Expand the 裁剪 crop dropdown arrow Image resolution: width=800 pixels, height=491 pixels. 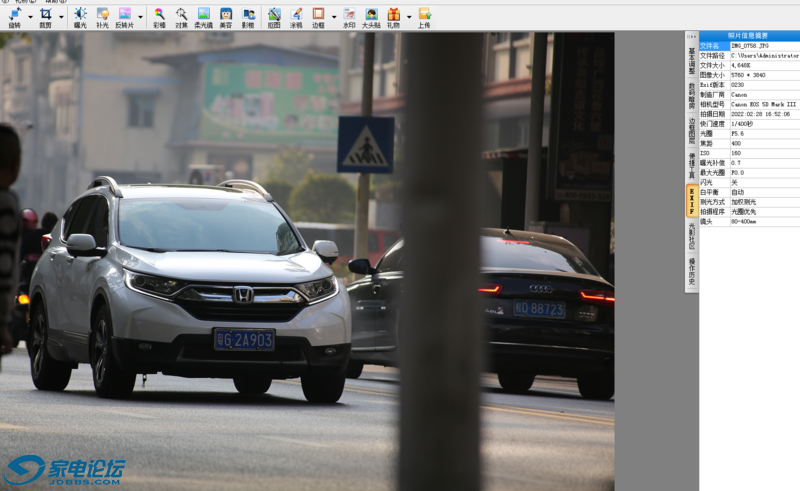tap(61, 17)
